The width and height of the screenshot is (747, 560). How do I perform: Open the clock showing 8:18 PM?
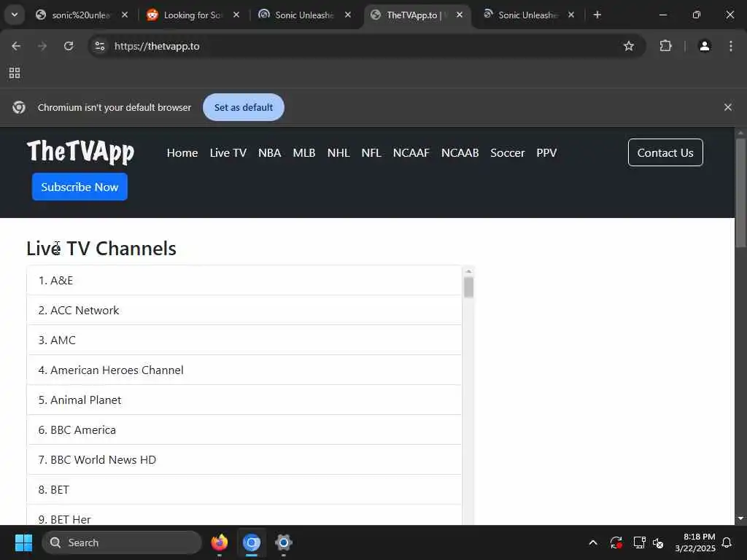click(695, 542)
